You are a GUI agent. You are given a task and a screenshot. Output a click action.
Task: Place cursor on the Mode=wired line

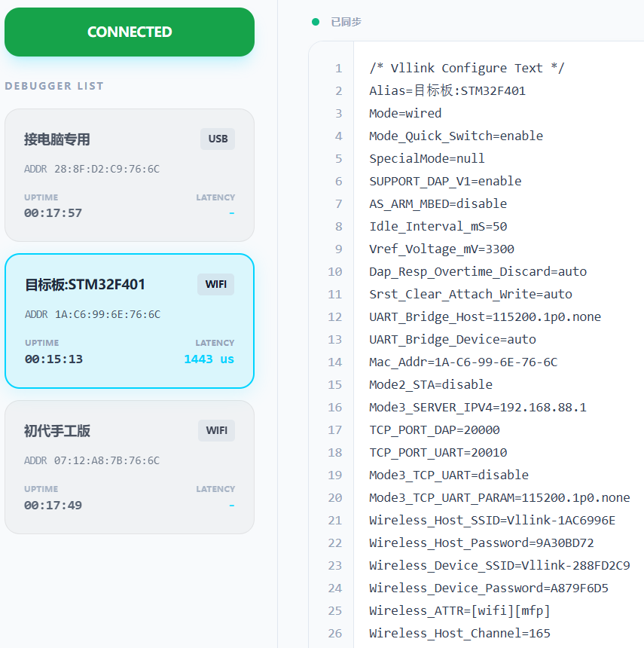click(x=405, y=113)
